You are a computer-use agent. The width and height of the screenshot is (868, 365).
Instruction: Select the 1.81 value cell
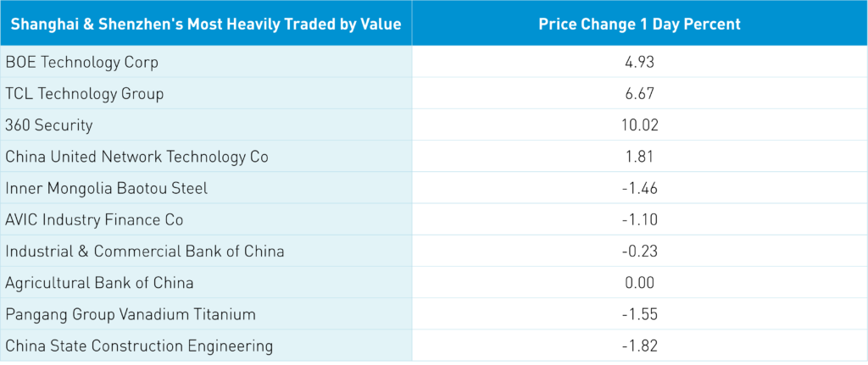coord(640,157)
